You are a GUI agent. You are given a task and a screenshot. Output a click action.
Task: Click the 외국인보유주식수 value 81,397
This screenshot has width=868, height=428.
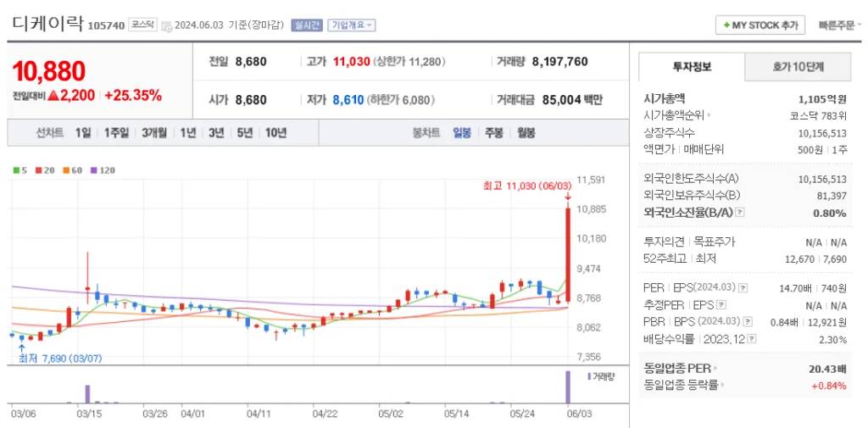click(x=832, y=196)
